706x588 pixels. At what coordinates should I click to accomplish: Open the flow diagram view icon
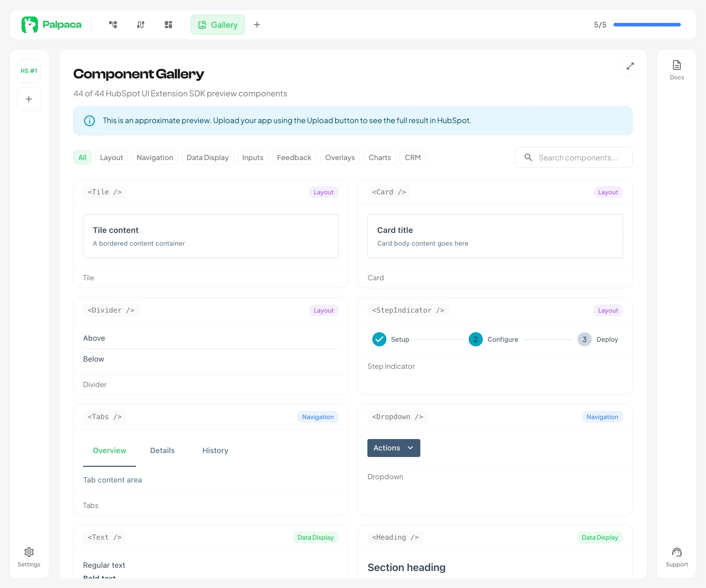tap(113, 24)
